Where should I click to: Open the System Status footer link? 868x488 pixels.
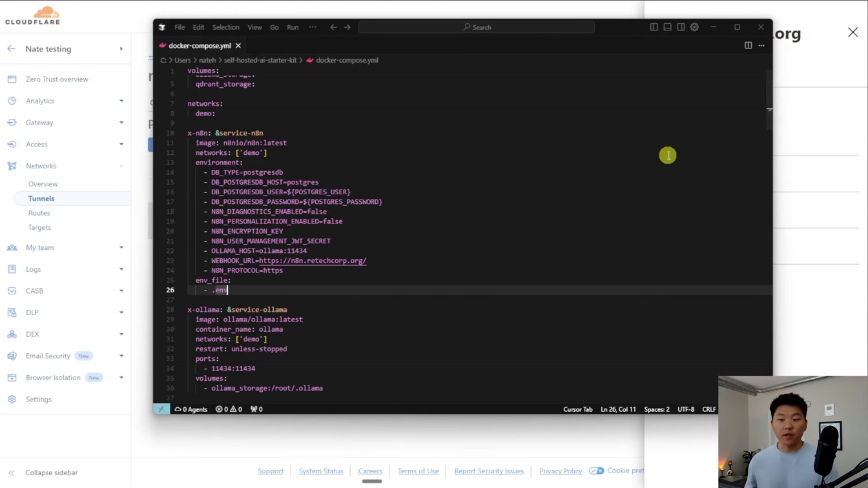click(x=321, y=471)
